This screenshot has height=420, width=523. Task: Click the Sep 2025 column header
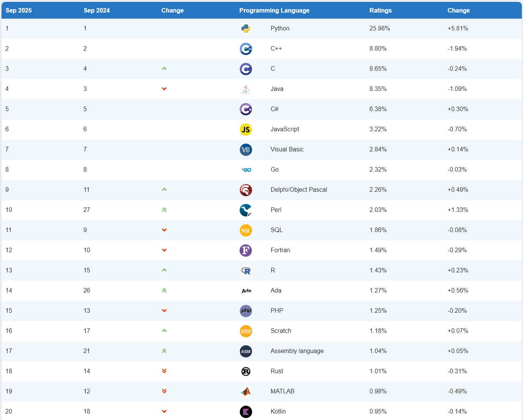point(19,10)
